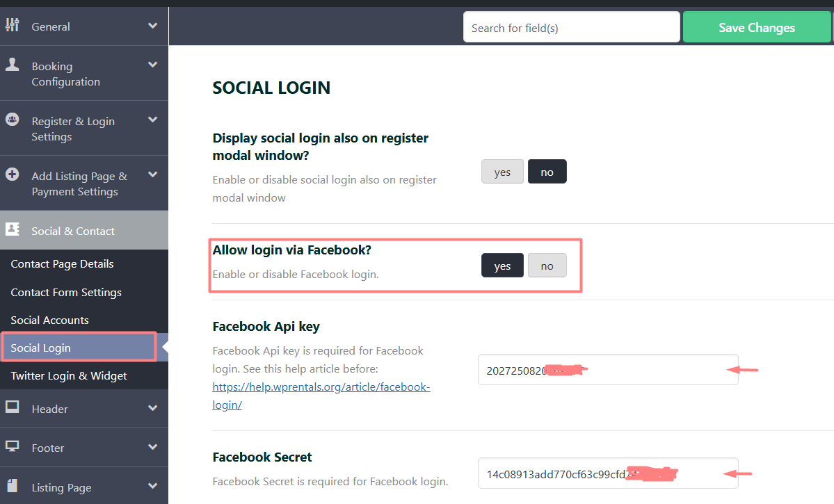Open Add Listing Page & Payment Settings
834x504 pixels.
tap(84, 184)
